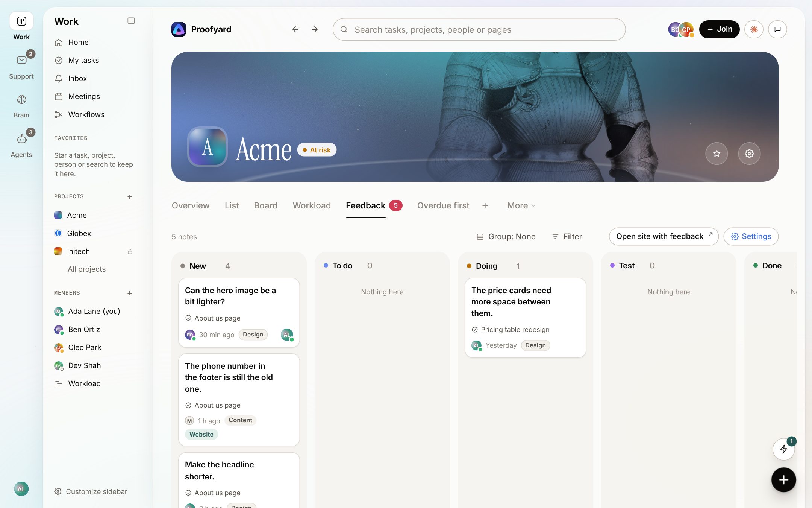Add a new project with plus icon
Screen dimensions: 812x508
(x=130, y=197)
